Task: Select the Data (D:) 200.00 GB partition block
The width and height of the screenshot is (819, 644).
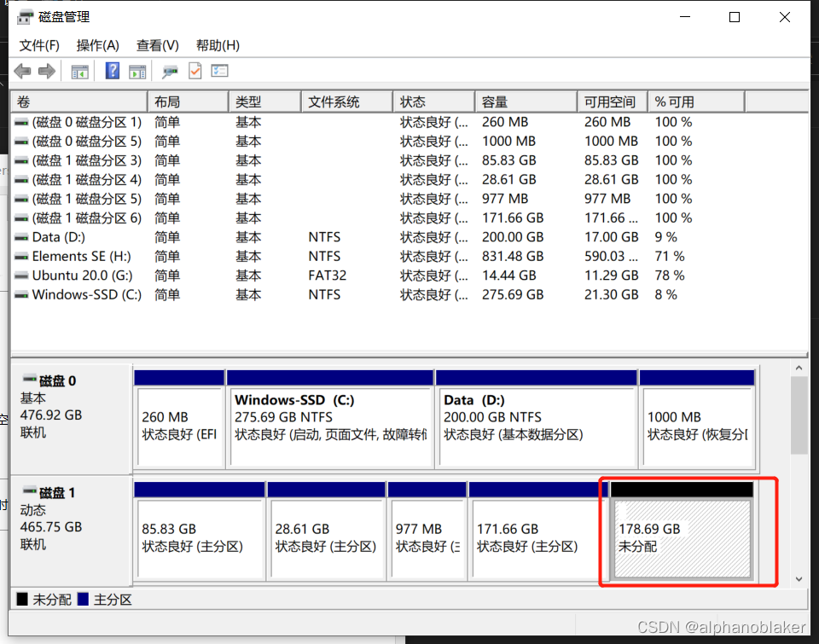Action: coord(537,418)
